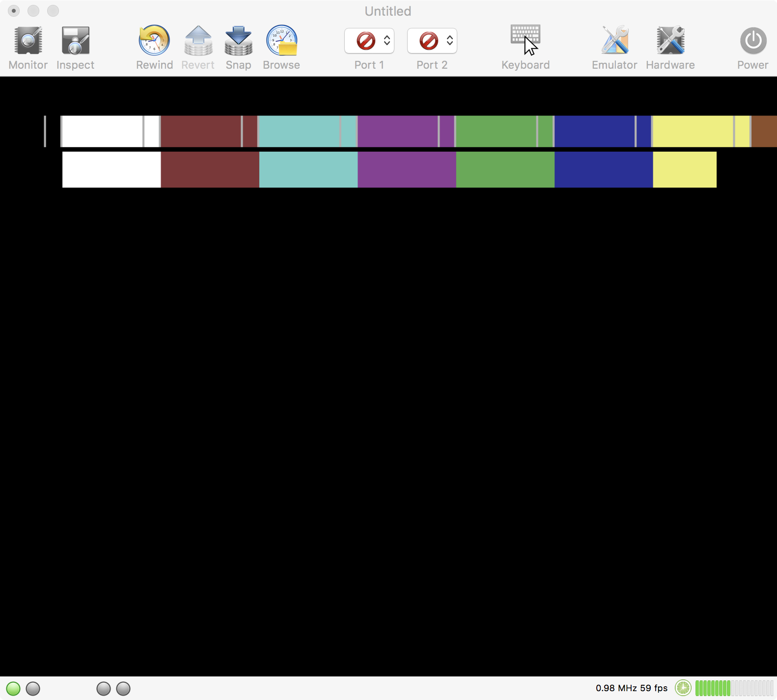Click the green clock warp icon
This screenshot has width=777, height=700.
click(683, 688)
